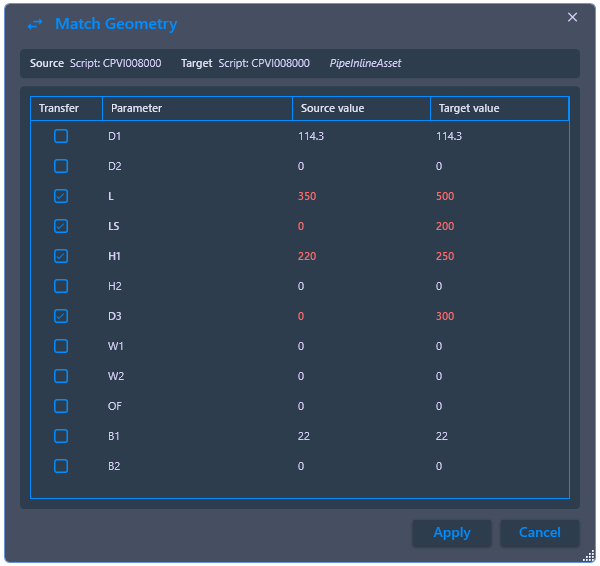Click the Parameter column header
Screen dimensions: 600x566
point(197,108)
